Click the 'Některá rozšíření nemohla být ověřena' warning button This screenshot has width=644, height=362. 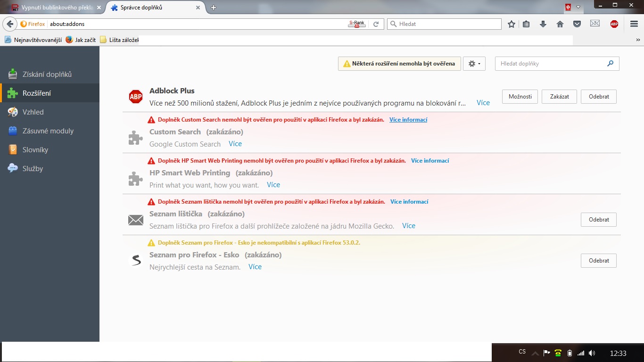click(x=399, y=64)
